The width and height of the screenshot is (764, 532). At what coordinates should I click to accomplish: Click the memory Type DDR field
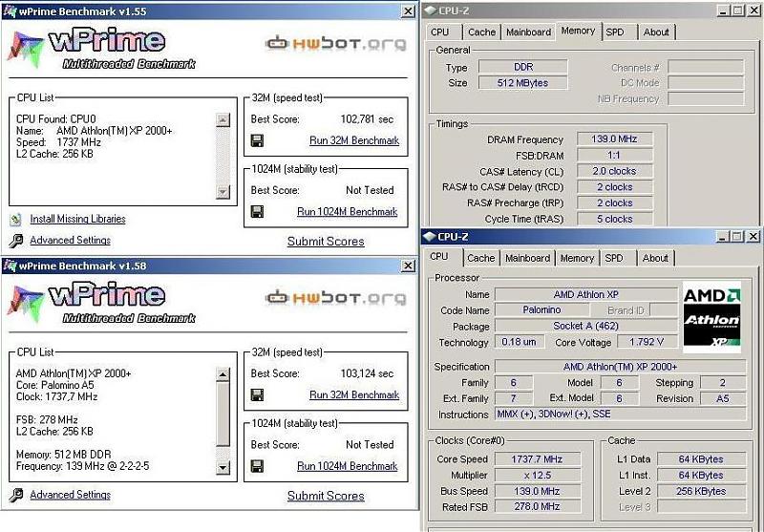coord(523,67)
